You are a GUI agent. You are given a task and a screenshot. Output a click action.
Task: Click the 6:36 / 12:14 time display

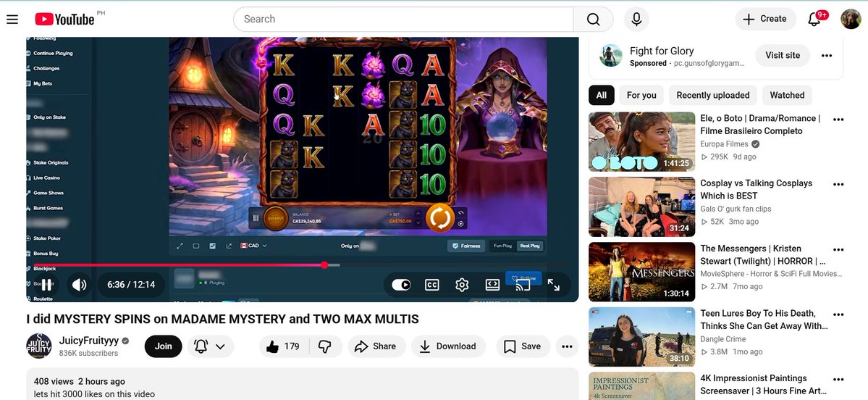131,285
